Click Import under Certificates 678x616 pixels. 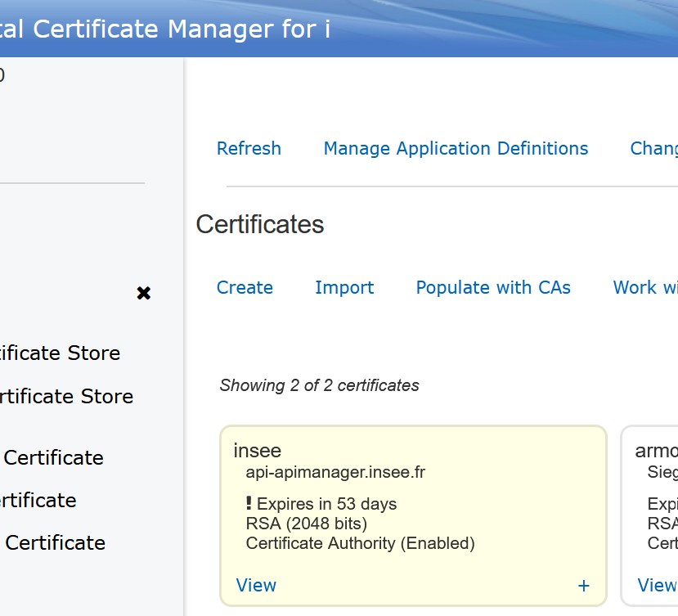click(344, 288)
